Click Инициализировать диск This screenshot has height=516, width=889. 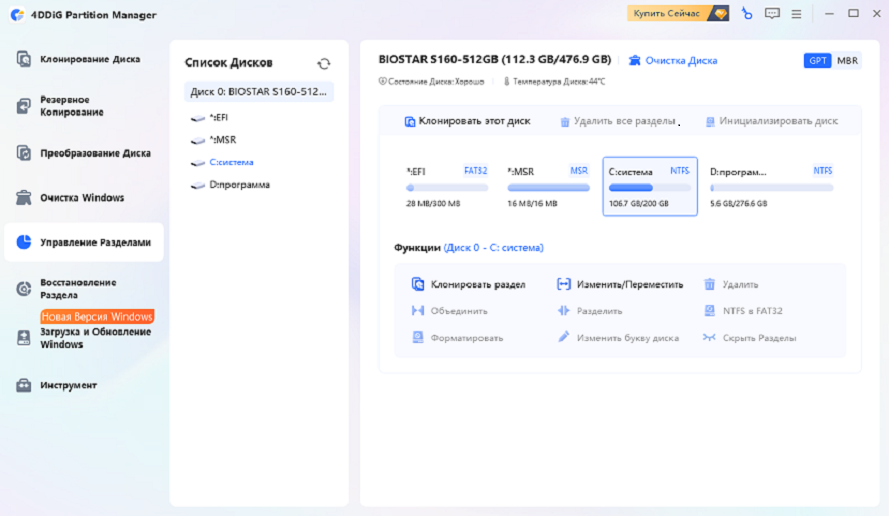[772, 121]
